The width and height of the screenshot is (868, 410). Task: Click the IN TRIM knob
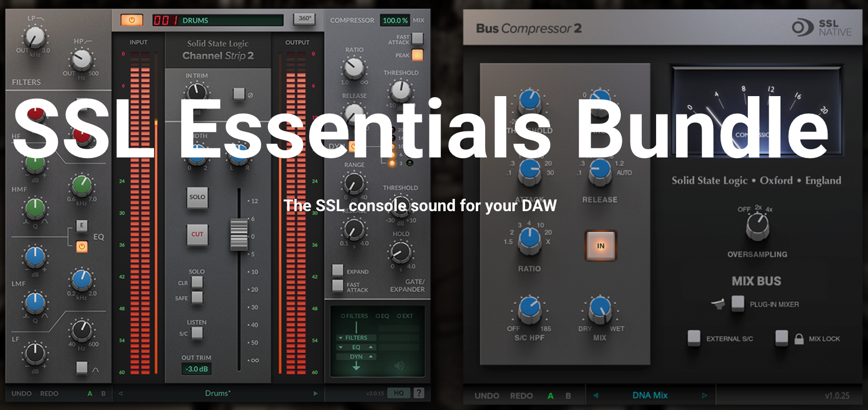197,93
